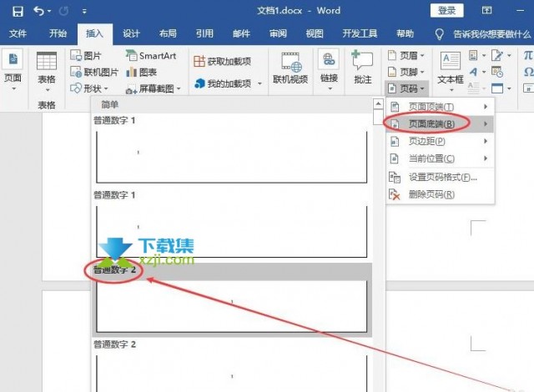This screenshot has width=534, height=392.
Task: Open the 页面顶端(T) submenu
Action: [x=440, y=107]
